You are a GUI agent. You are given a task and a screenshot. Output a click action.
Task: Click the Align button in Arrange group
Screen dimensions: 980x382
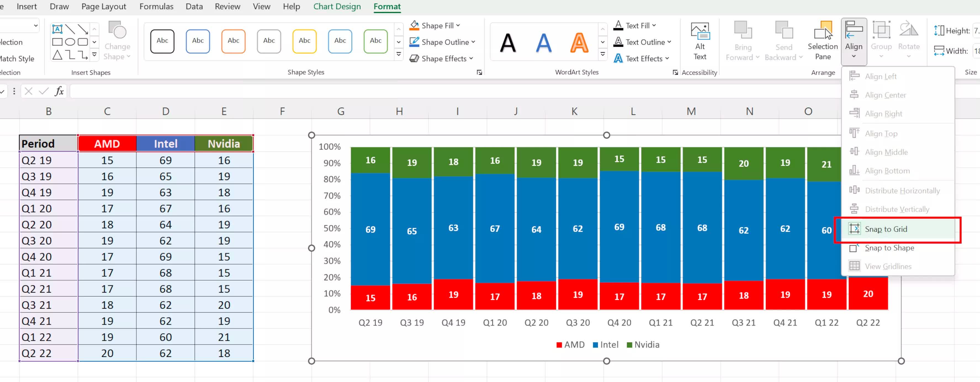(853, 40)
